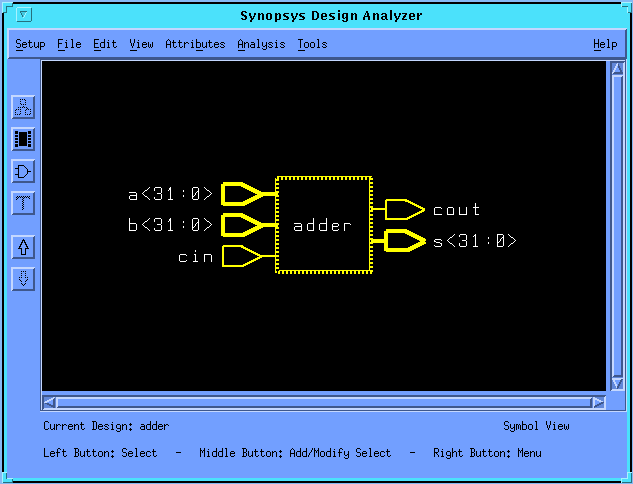Select the cout output port symbol

(x=405, y=210)
